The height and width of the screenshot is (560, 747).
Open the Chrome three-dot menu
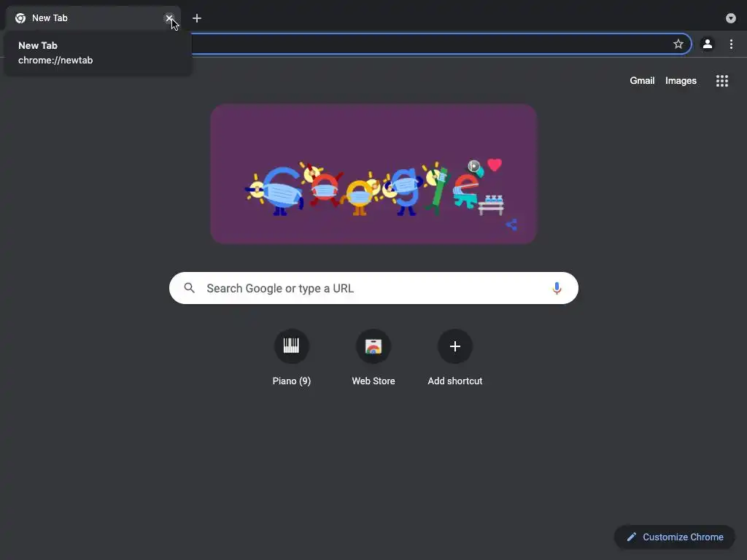(731, 44)
